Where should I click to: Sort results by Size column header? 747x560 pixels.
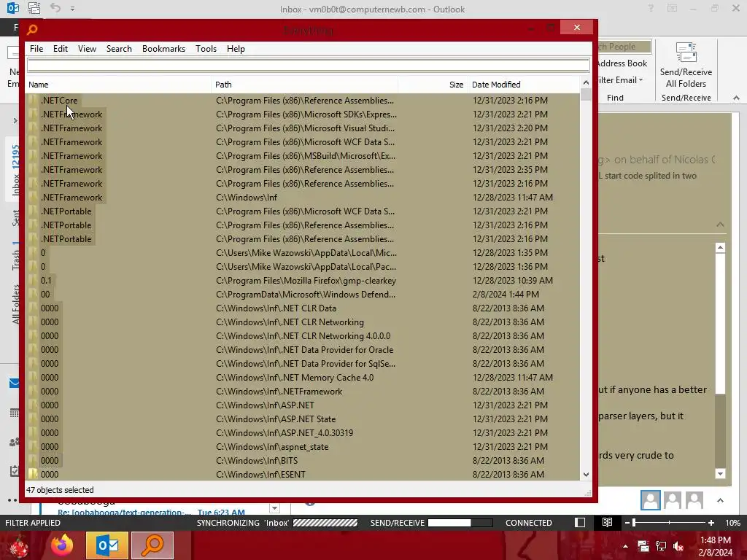[x=433, y=85]
